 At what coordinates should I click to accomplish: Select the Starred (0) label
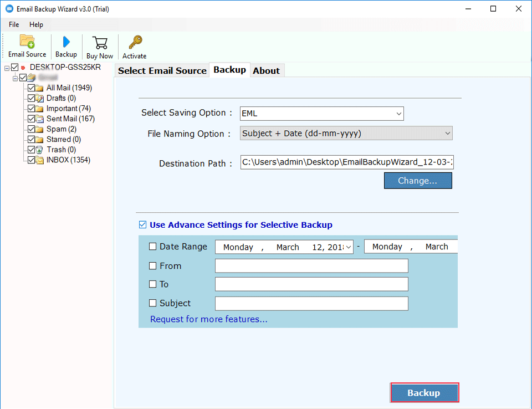[x=63, y=139]
